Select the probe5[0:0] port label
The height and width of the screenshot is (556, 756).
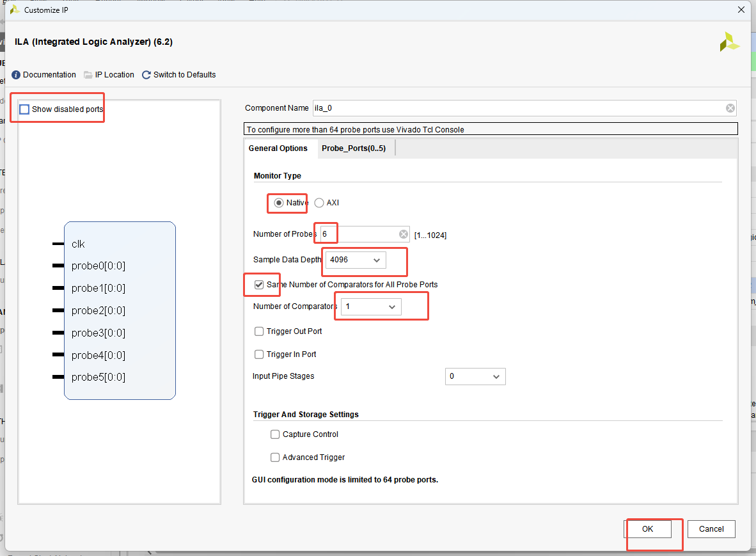click(x=98, y=377)
